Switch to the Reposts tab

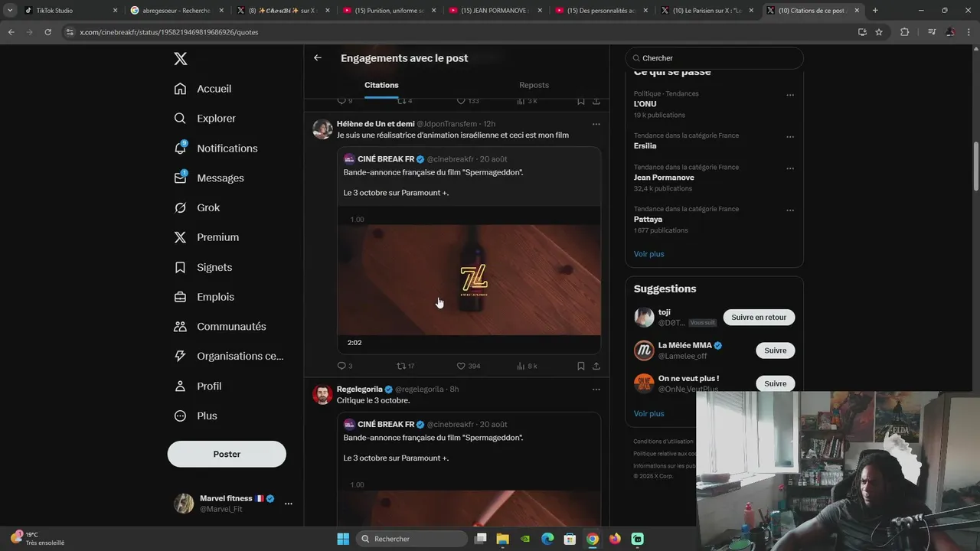tap(534, 85)
